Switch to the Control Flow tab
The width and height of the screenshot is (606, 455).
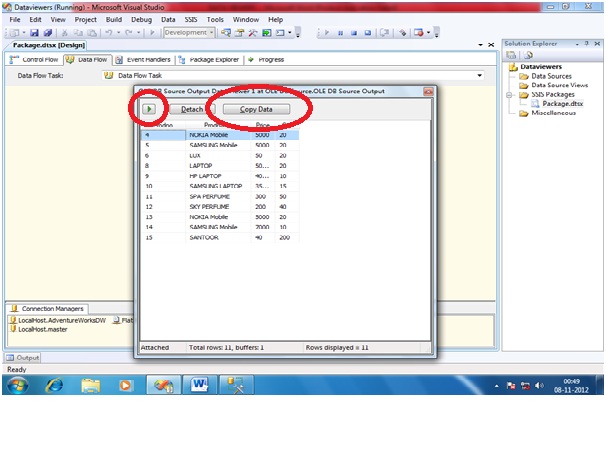pos(36,60)
